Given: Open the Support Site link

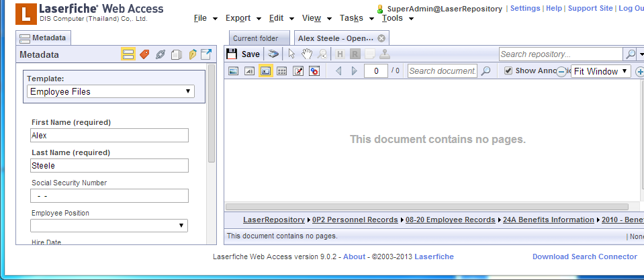Looking at the screenshot, I should pyautogui.click(x=590, y=8).
